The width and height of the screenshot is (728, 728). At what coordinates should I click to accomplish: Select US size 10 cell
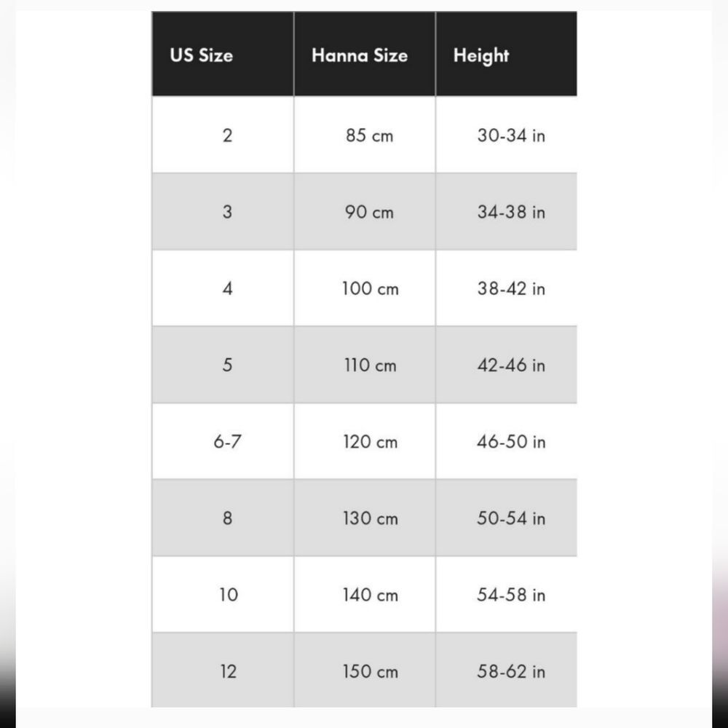tap(223, 594)
